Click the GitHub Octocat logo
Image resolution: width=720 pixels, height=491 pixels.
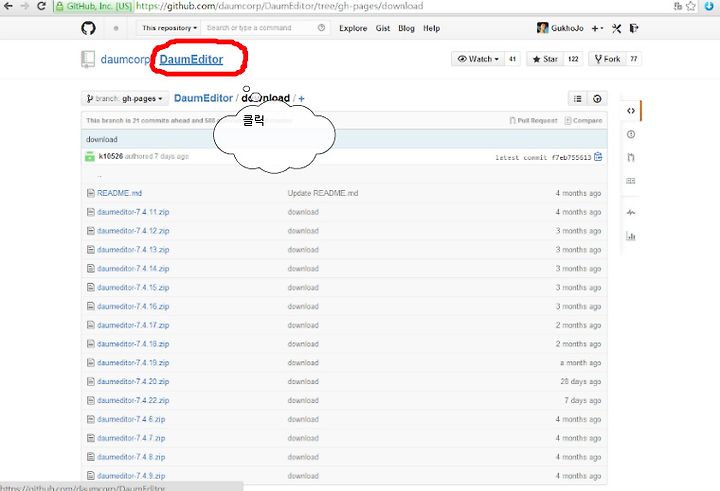point(89,28)
